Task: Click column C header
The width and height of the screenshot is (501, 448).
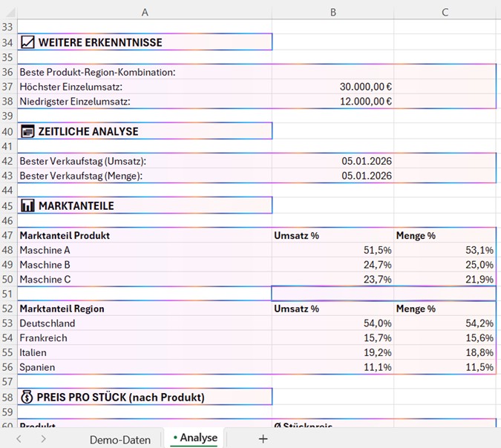Action: (x=445, y=12)
